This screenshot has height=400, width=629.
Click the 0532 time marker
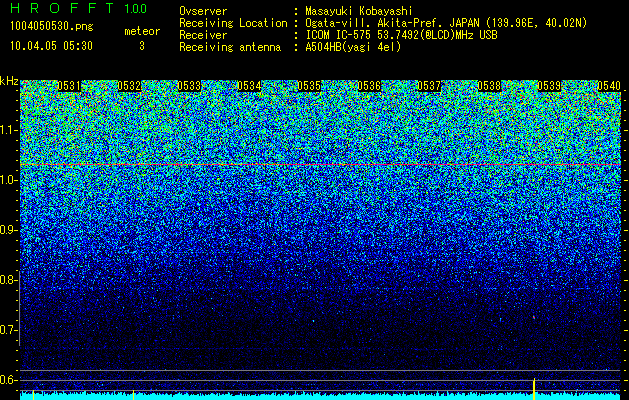click(x=129, y=86)
